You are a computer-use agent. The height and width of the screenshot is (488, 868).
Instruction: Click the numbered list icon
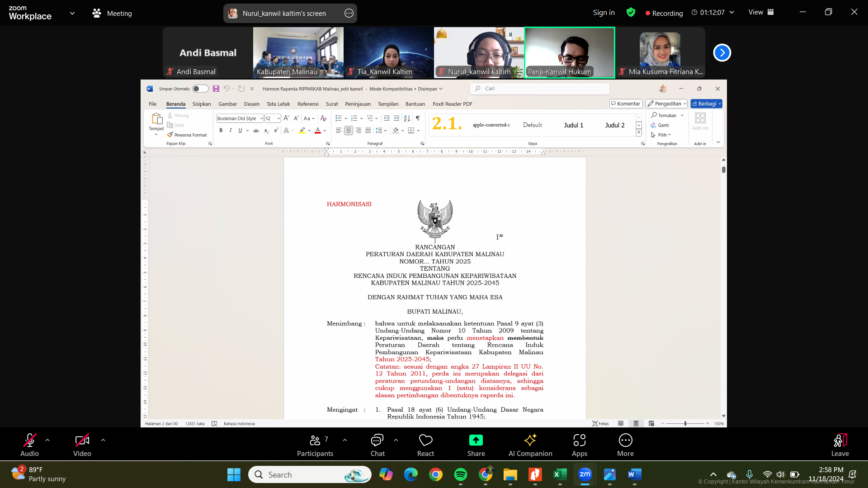click(354, 118)
